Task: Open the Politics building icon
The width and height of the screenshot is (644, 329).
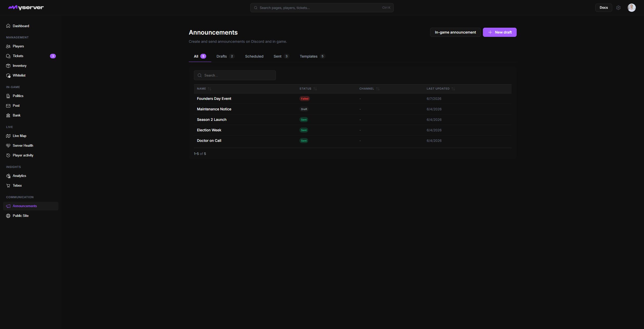Action: [8, 96]
